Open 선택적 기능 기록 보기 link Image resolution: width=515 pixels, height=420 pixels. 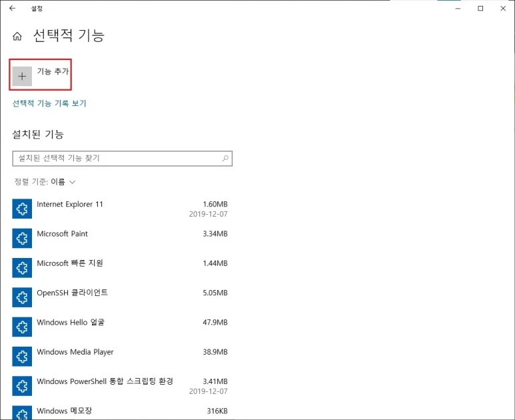49,103
